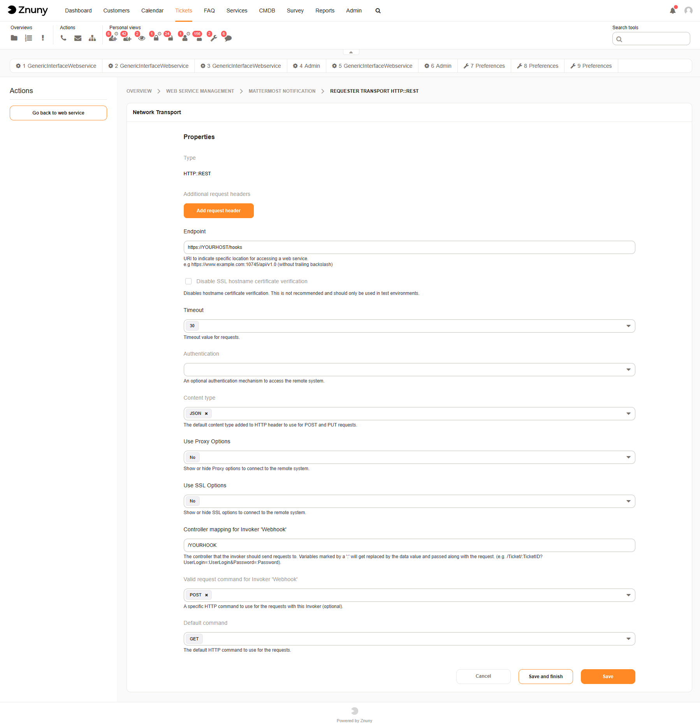The image size is (700, 728).
Task: Open the queue view folder icon
Action: pos(14,38)
